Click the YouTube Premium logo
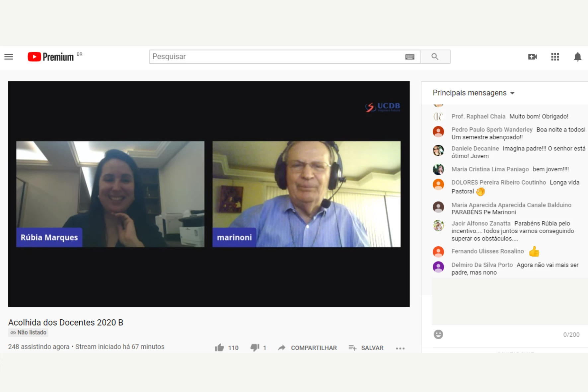Image resolution: width=588 pixels, height=392 pixels. (51, 57)
